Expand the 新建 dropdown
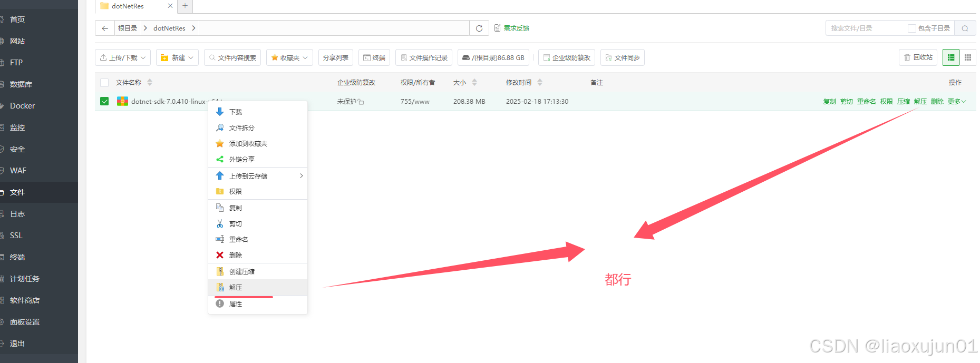This screenshot has height=363, width=980. tap(177, 57)
